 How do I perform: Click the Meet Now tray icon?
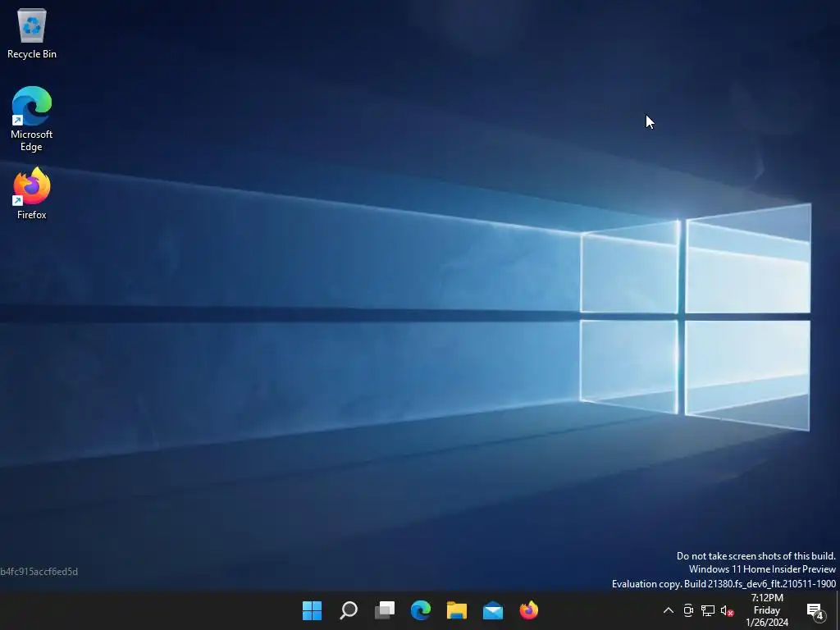pos(688,610)
